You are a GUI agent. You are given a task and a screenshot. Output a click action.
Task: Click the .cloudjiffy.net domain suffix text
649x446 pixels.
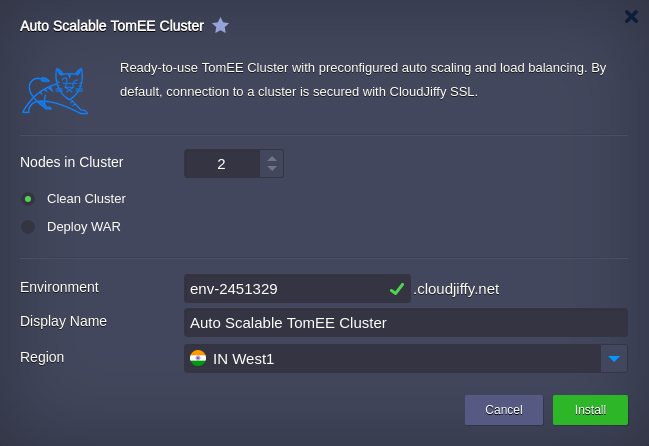(456, 289)
